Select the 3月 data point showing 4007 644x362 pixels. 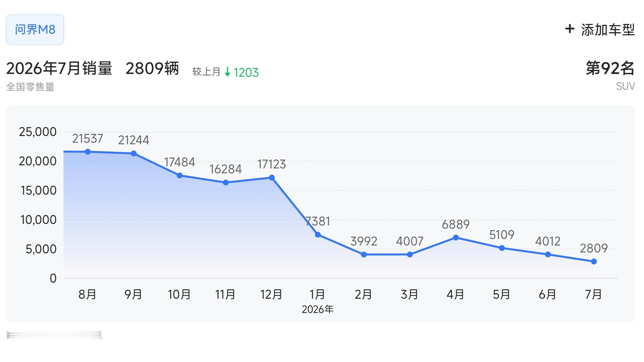[410, 255]
